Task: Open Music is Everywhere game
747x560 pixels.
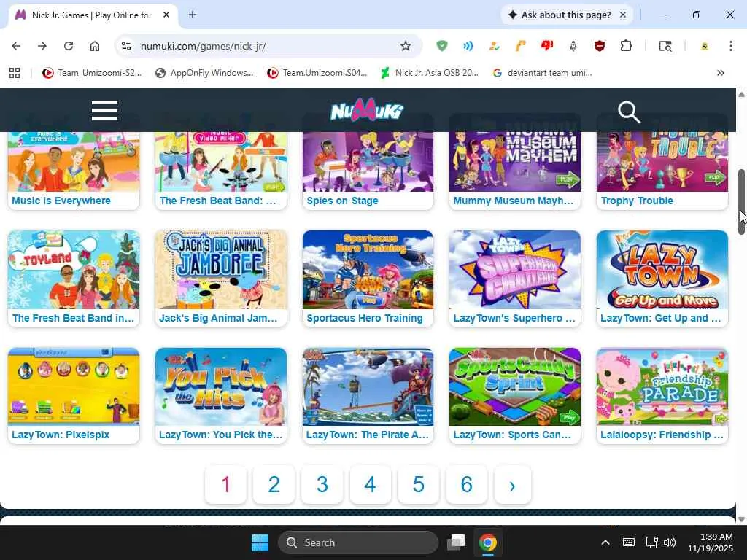Action: coord(74,170)
